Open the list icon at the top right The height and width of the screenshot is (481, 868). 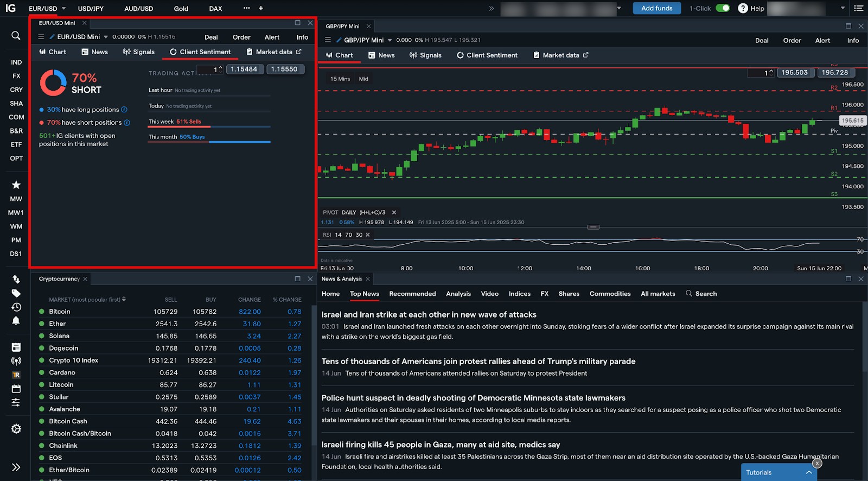859,8
